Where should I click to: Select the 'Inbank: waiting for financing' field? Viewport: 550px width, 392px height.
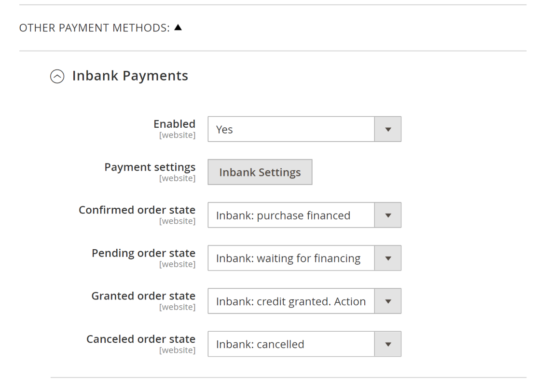(291, 258)
